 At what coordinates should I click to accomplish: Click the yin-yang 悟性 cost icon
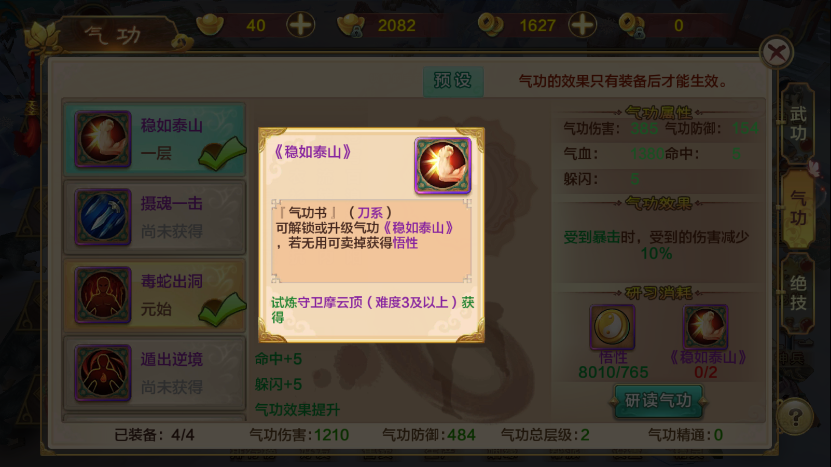pyautogui.click(x=612, y=327)
